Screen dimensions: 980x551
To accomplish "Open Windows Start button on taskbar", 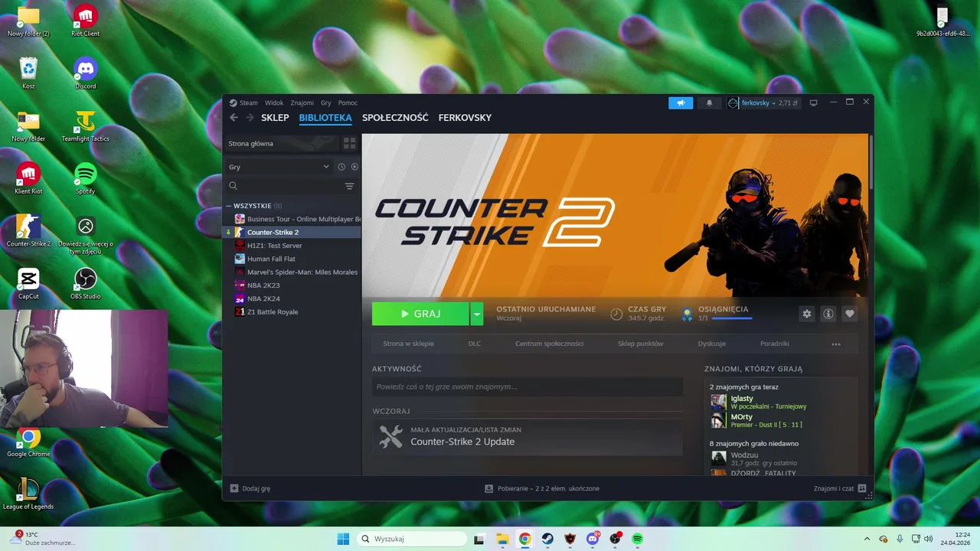I will pyautogui.click(x=342, y=539).
